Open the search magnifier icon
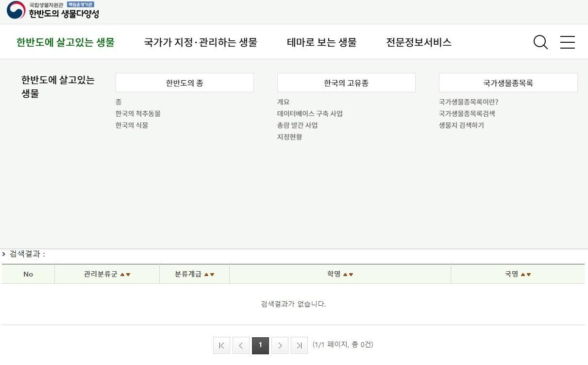This screenshot has height=365, width=588. point(540,42)
